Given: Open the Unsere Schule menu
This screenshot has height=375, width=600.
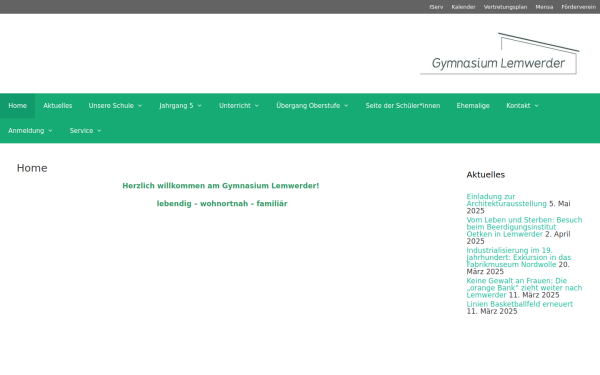Looking at the screenshot, I should pos(111,106).
